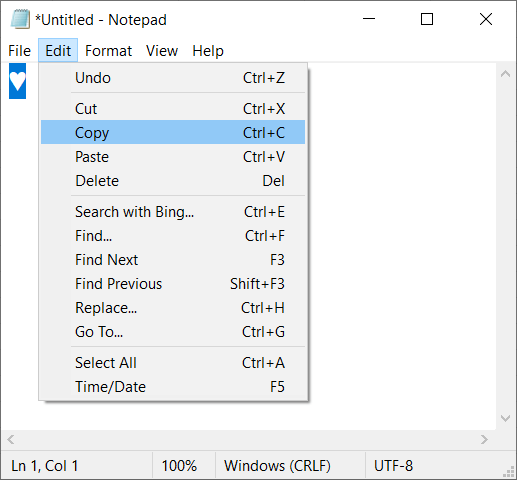Choose Undo from the Edit menu
The image size is (517, 480).
click(173, 78)
